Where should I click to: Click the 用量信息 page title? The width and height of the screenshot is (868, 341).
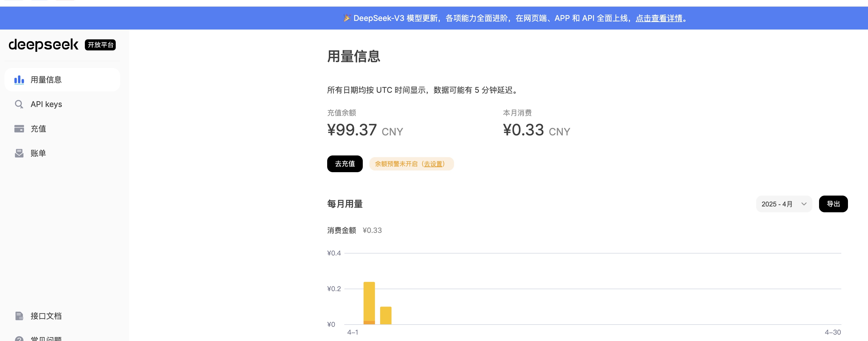(x=354, y=56)
